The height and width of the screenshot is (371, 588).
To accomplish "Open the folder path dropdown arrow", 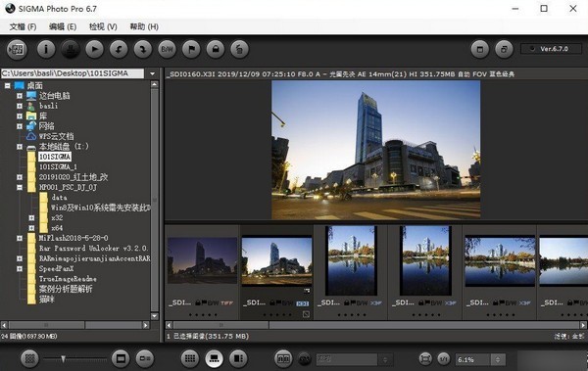I will (x=152, y=73).
